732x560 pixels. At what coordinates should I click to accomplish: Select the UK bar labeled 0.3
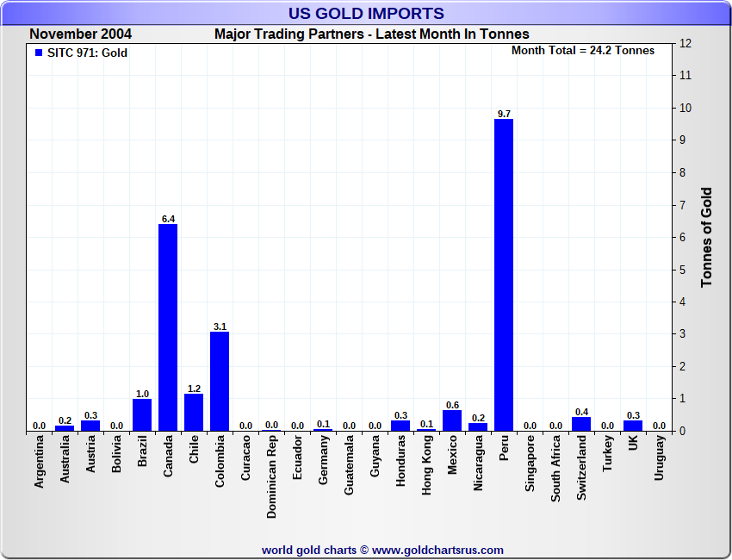tap(633, 426)
